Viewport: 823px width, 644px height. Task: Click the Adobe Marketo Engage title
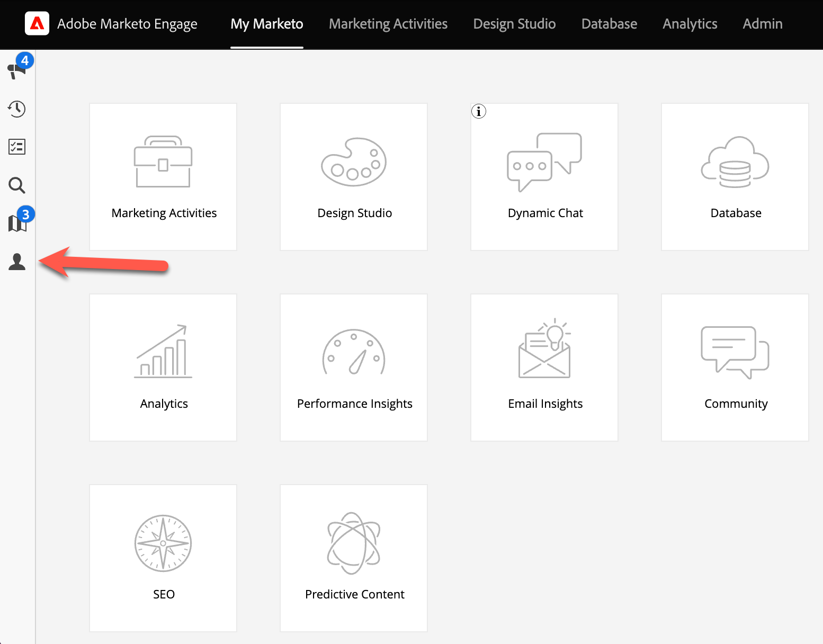127,24
